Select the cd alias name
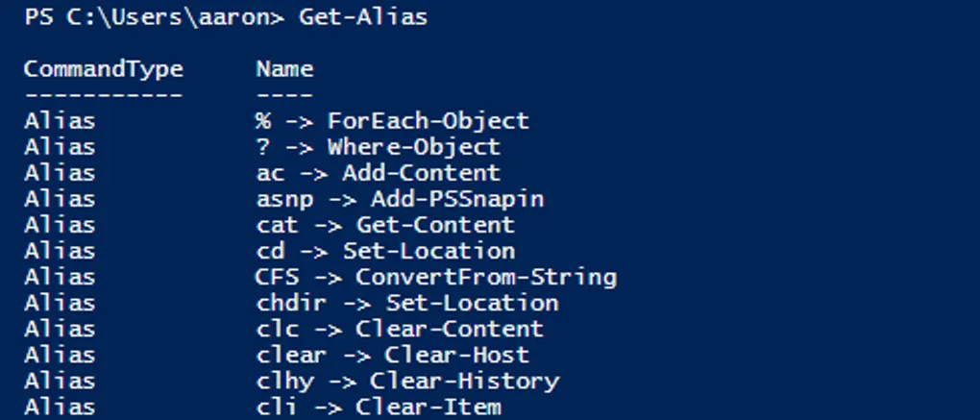This screenshot has height=420, width=980. 270,251
